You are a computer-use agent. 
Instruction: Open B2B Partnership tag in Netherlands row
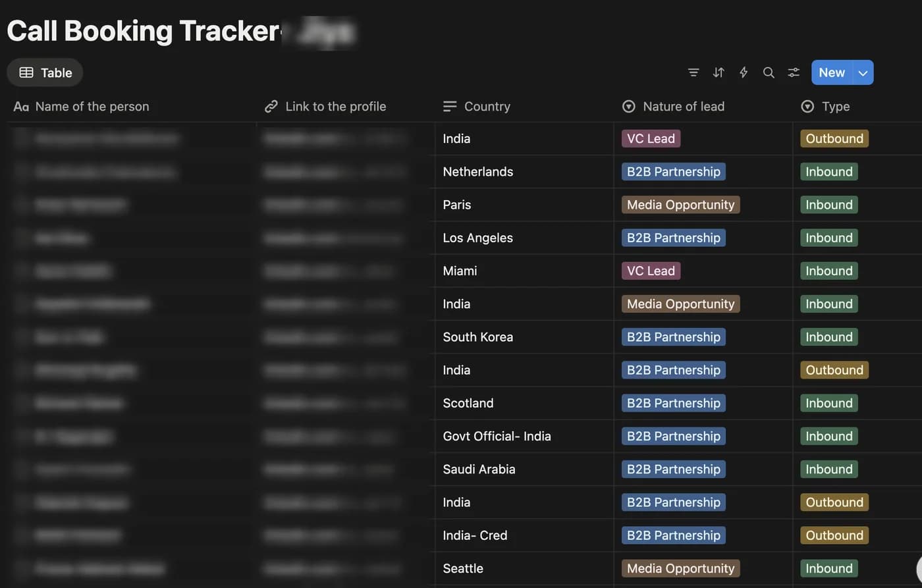pyautogui.click(x=674, y=172)
